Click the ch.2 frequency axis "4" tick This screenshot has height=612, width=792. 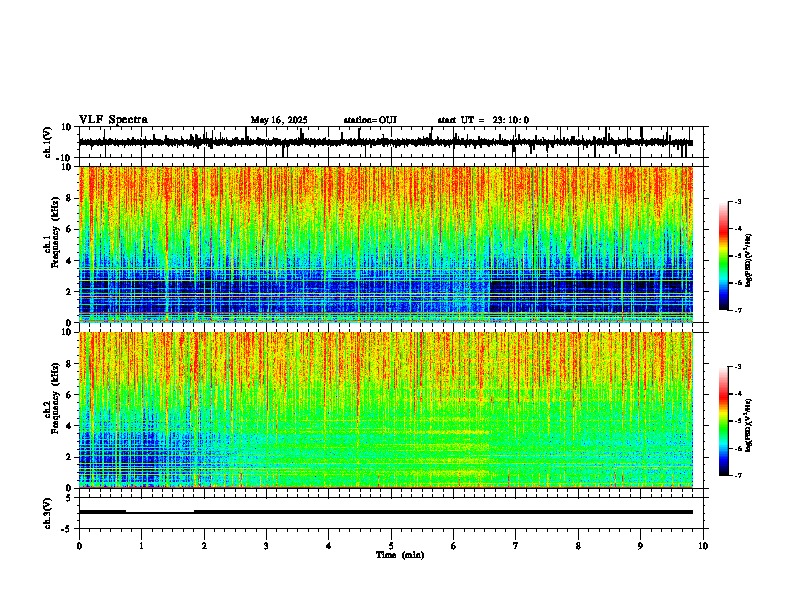69,426
